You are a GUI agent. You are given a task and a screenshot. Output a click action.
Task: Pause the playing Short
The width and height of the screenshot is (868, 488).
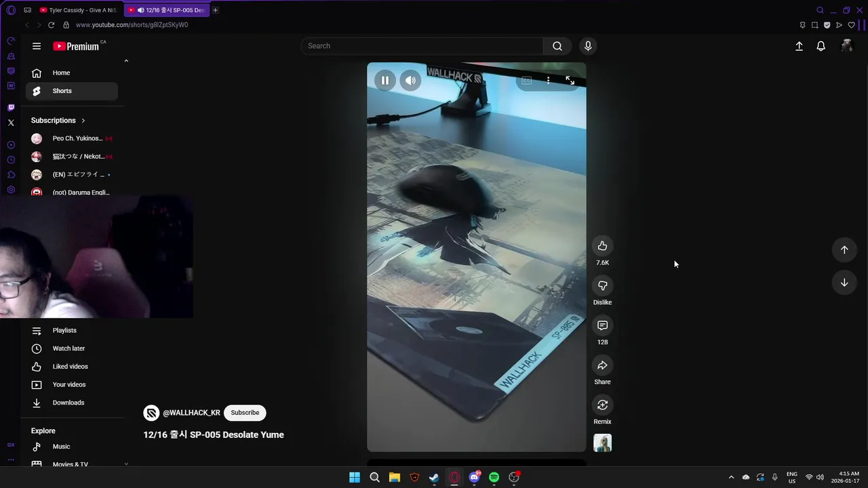point(385,81)
